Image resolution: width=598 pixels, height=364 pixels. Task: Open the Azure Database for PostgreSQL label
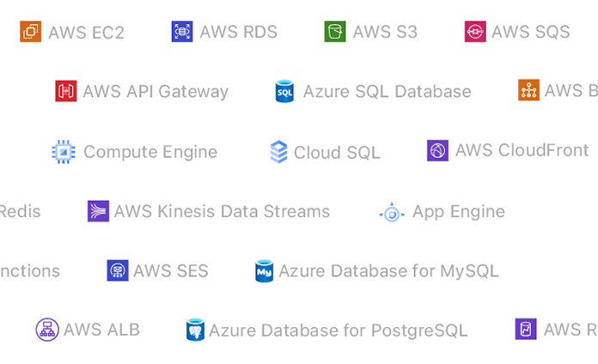point(339,331)
